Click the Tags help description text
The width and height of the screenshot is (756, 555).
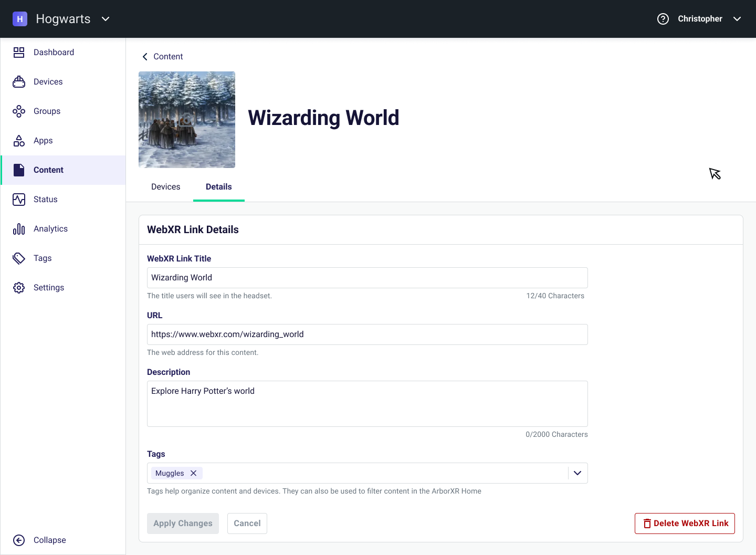pos(314,491)
